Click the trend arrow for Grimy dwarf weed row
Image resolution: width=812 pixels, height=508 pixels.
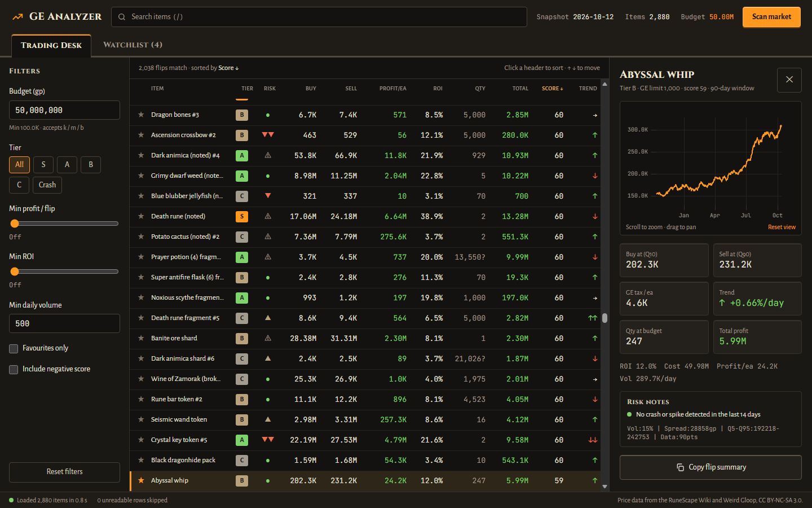pyautogui.click(x=594, y=176)
